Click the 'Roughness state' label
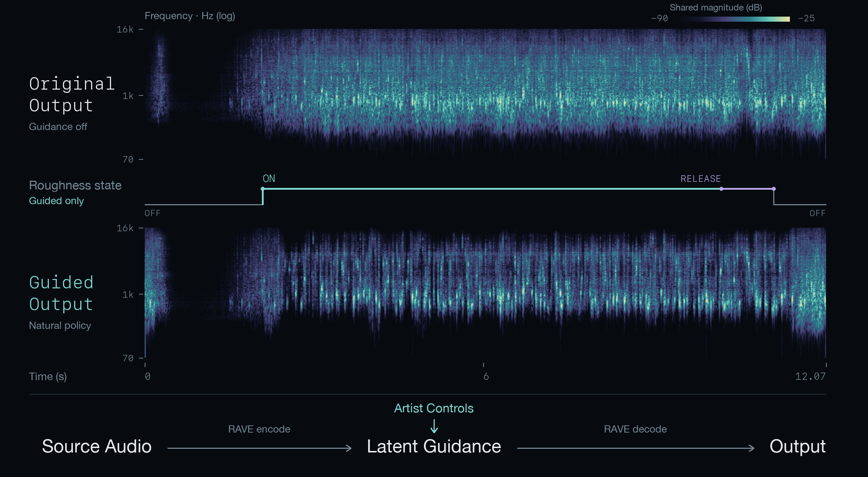The image size is (868, 477). pyautogui.click(x=75, y=185)
